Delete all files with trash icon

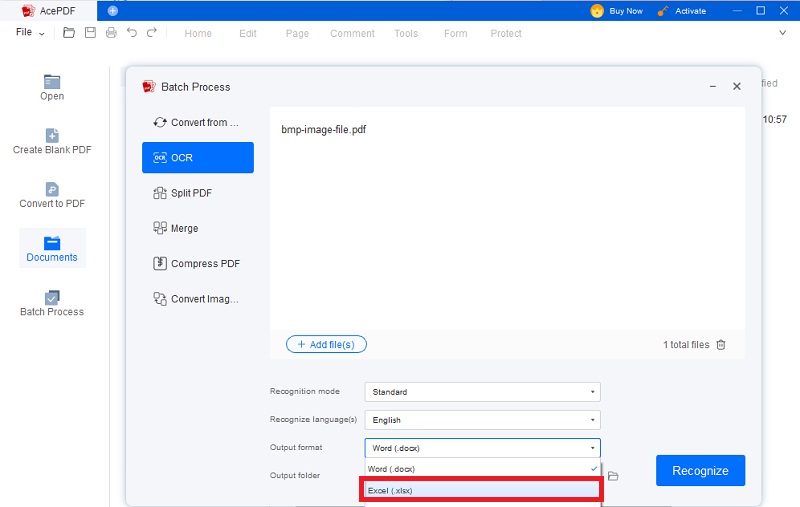click(x=721, y=345)
